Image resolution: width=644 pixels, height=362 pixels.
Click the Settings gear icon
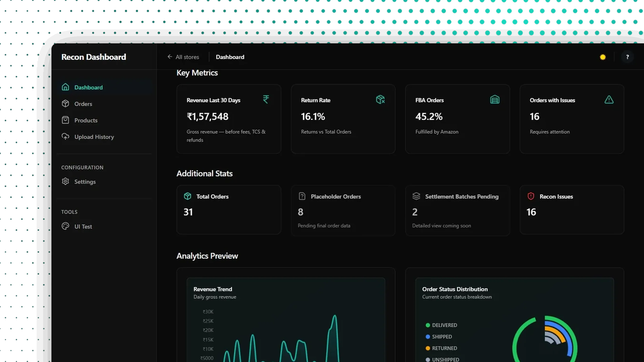click(65, 181)
